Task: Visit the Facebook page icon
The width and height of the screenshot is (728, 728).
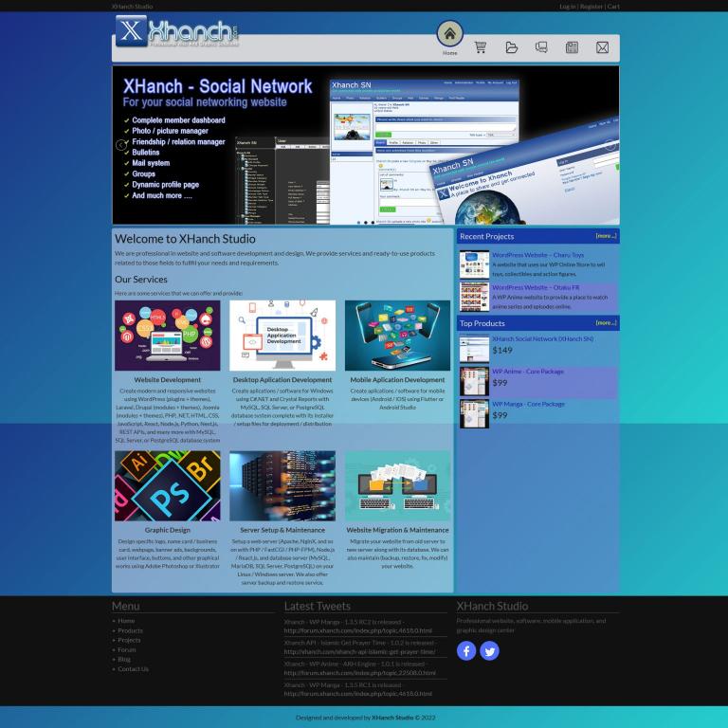Action: [466, 651]
